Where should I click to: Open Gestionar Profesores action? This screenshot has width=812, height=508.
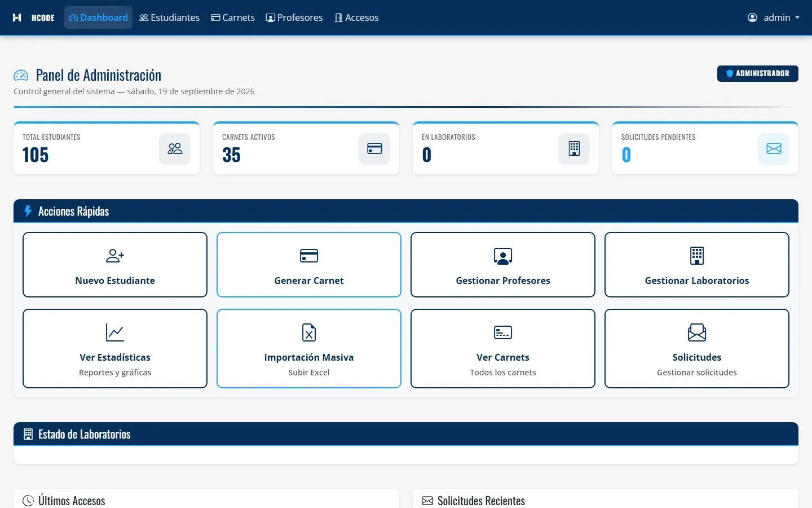click(x=503, y=265)
